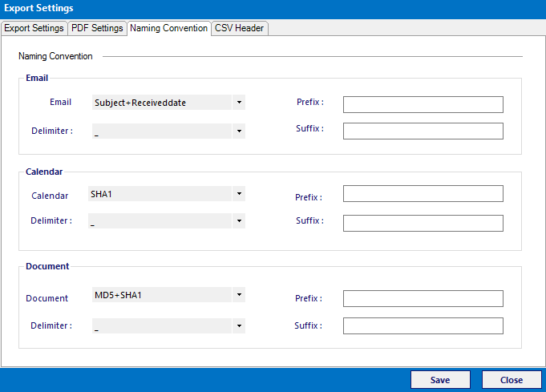Expand the Email Delimiter dropdown
The height and width of the screenshot is (392, 546).
(x=168, y=131)
